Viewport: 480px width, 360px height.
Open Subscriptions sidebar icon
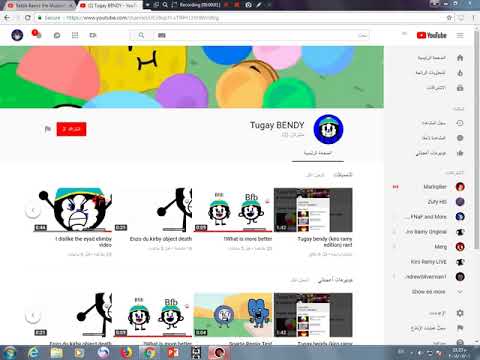coord(460,88)
